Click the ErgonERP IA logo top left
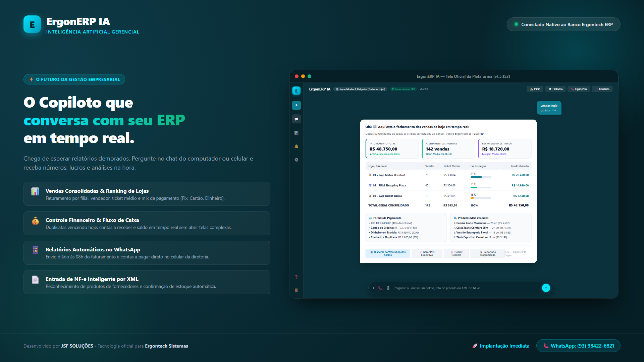 32,24
